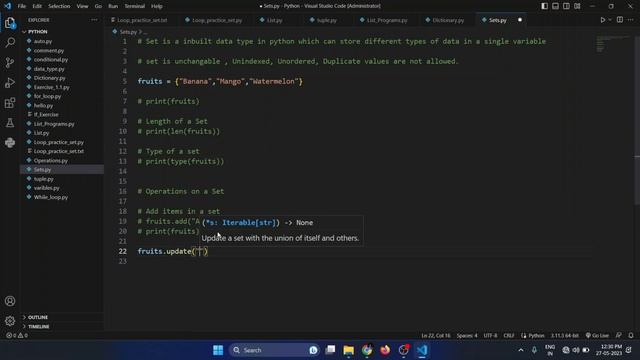Open the Search view in activity bar
Image resolution: width=640 pixels, height=360 pixels.
point(10,42)
